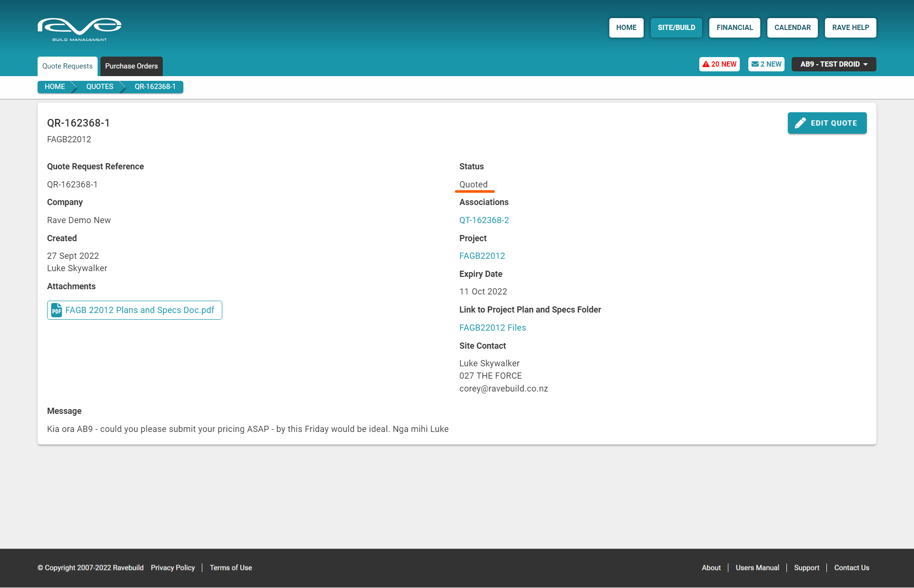914x588 pixels.
Task: Open Users Manual footer link
Action: (x=757, y=568)
